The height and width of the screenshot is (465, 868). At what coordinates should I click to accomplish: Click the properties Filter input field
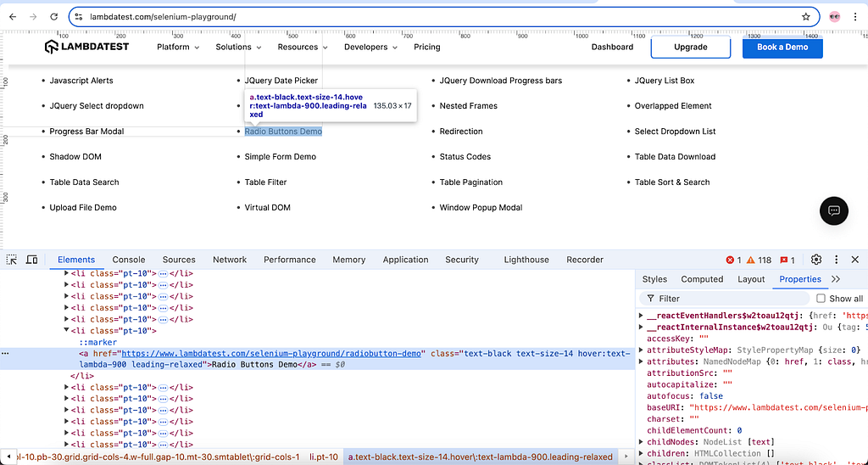(724, 298)
